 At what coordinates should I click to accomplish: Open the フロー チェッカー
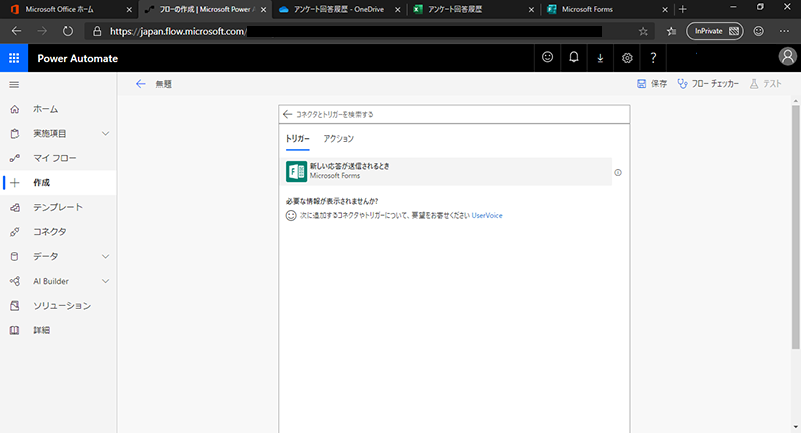click(x=708, y=84)
